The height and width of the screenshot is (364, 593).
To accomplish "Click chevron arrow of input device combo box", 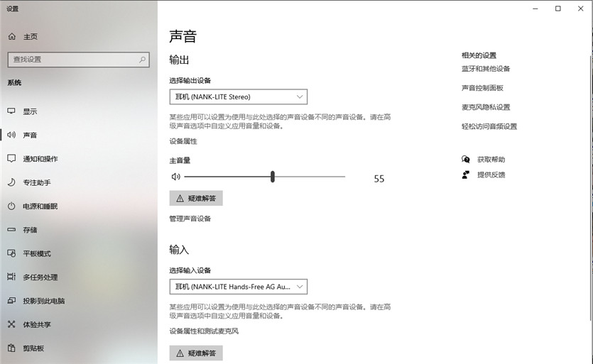I will (300, 287).
